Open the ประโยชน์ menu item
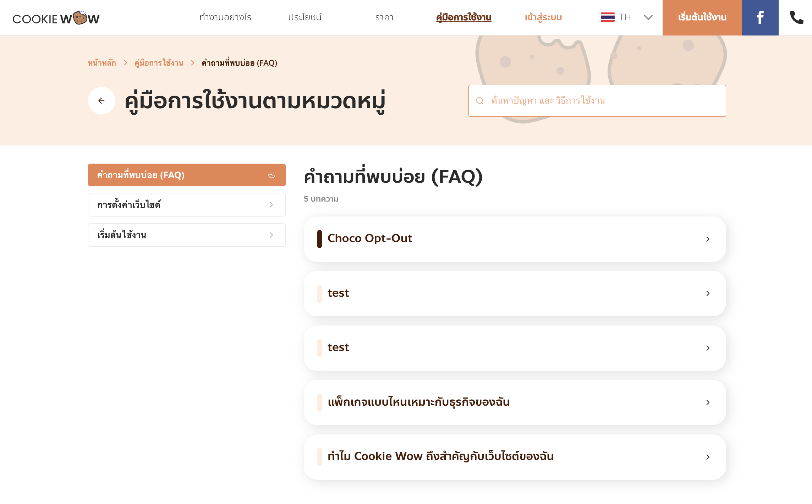The height and width of the screenshot is (504, 812). (305, 17)
